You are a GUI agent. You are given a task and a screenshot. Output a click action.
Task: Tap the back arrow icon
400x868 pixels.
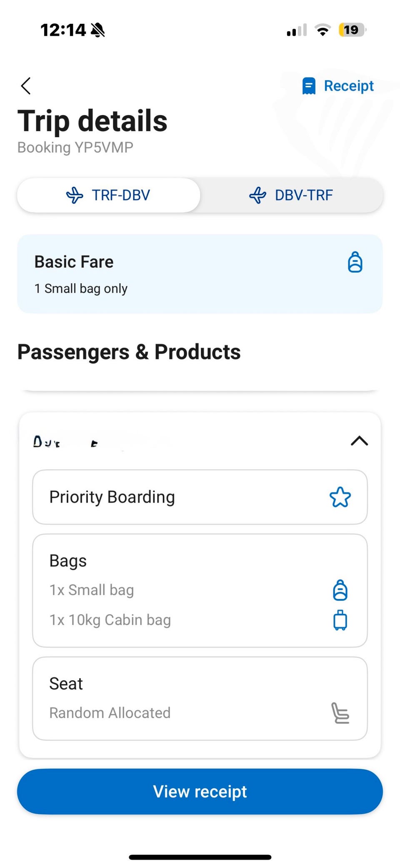point(26,86)
